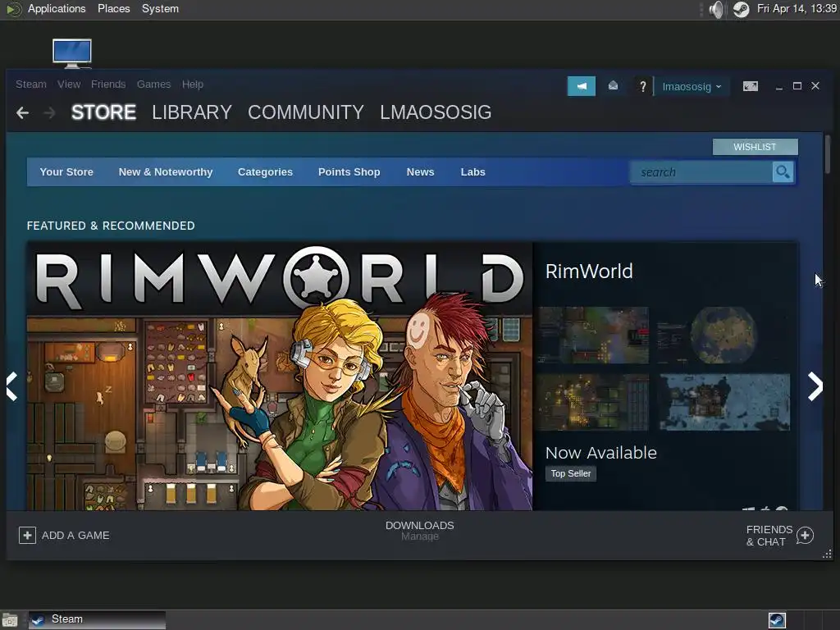
Task: Click the Steam icon at bottom-right panel
Action: (x=777, y=620)
